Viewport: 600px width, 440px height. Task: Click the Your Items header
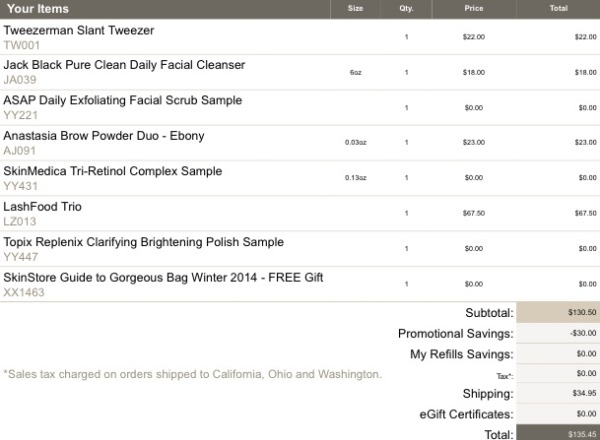38,8
